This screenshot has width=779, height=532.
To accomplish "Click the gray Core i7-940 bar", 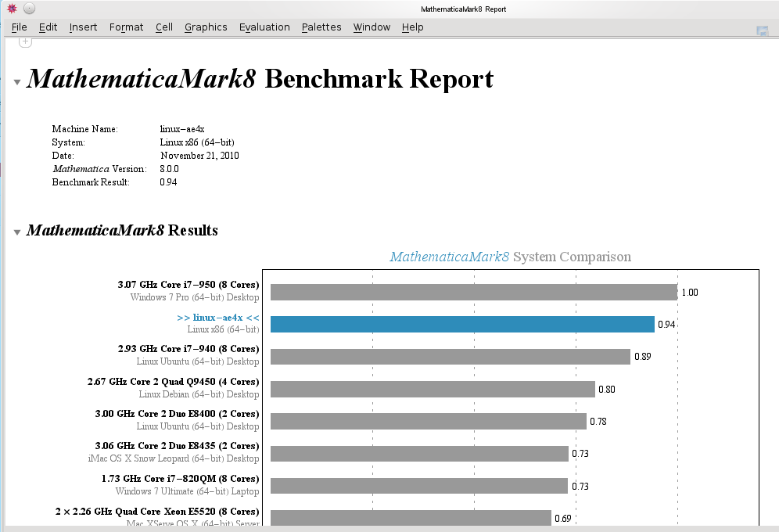I will [x=451, y=357].
